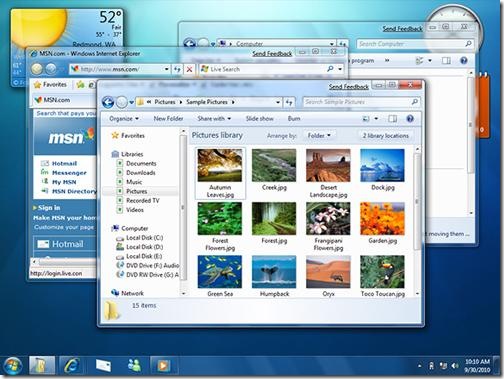Click Send Feedback link in Pictures window

pos(349,87)
